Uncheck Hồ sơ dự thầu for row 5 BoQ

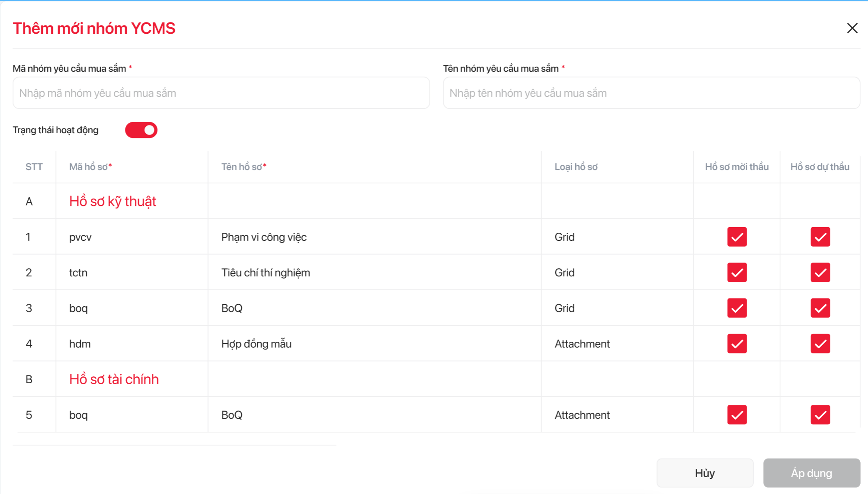click(820, 415)
